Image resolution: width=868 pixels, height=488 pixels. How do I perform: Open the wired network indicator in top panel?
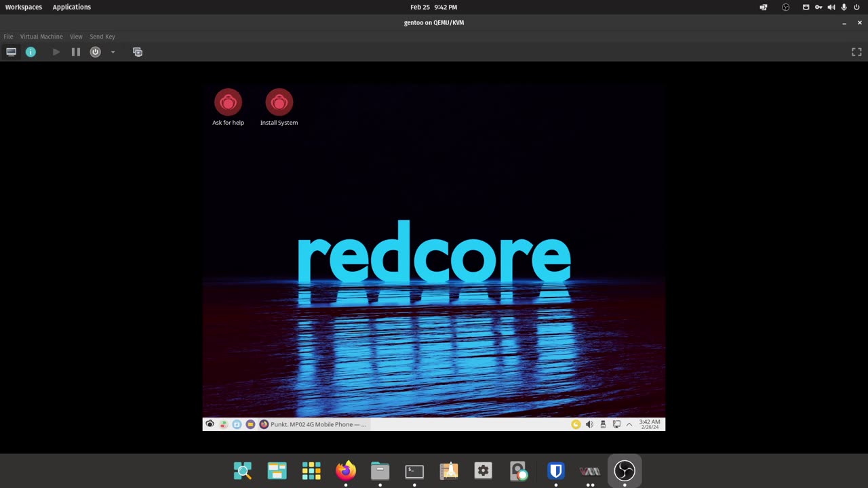806,7
